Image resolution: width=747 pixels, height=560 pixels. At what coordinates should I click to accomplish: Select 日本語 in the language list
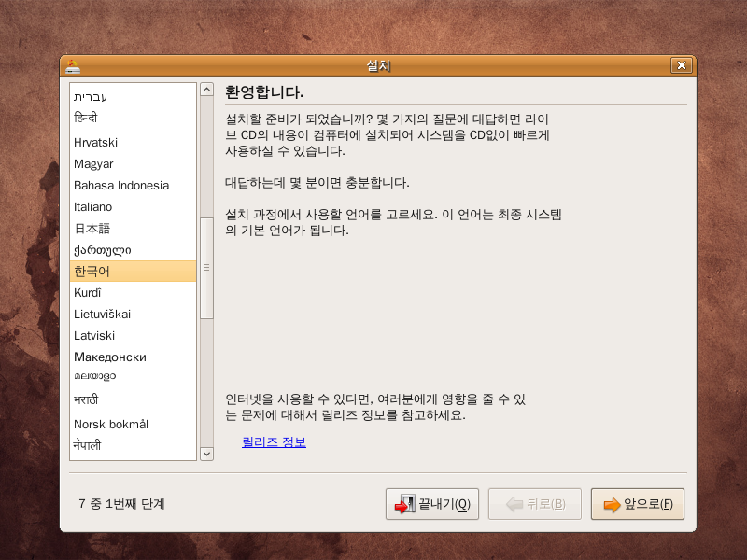coord(133,228)
